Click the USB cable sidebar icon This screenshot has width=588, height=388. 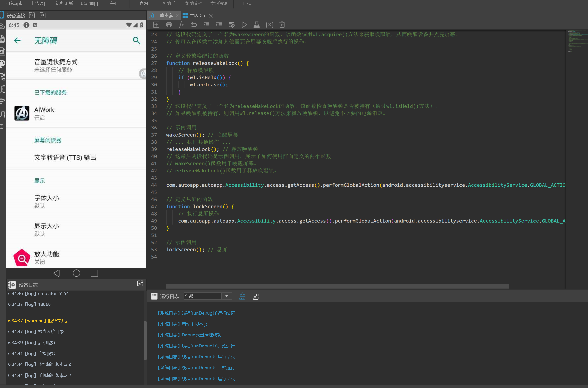pos(3,114)
